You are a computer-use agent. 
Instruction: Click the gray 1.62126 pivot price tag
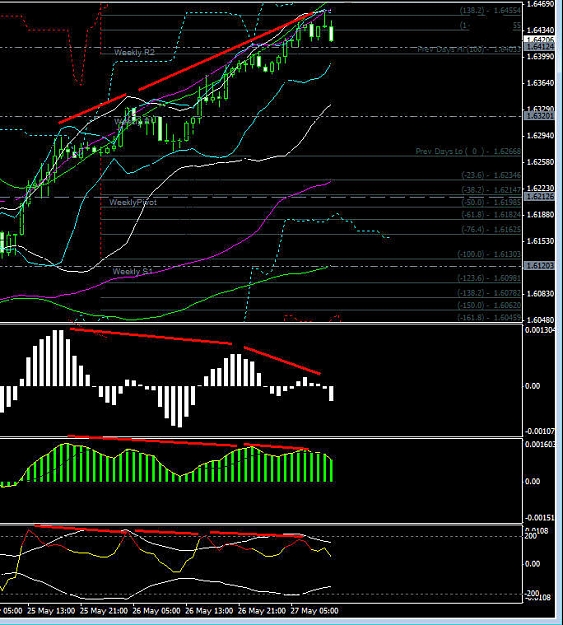click(x=540, y=197)
